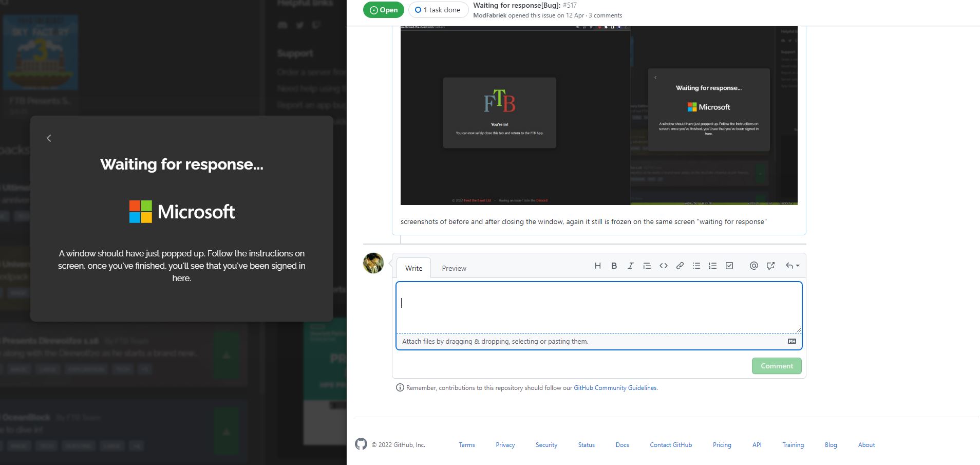
Task: Open Contact GitHub footer link
Action: (x=671, y=445)
